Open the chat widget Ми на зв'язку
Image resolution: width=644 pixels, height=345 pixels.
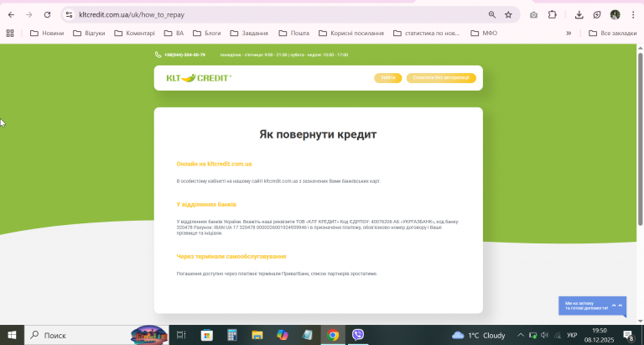[x=592, y=306]
